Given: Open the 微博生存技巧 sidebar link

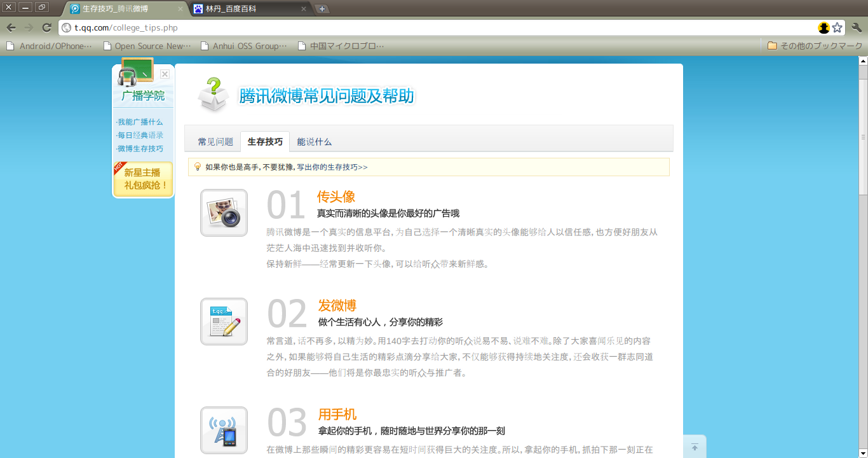Looking at the screenshot, I should click(140, 149).
